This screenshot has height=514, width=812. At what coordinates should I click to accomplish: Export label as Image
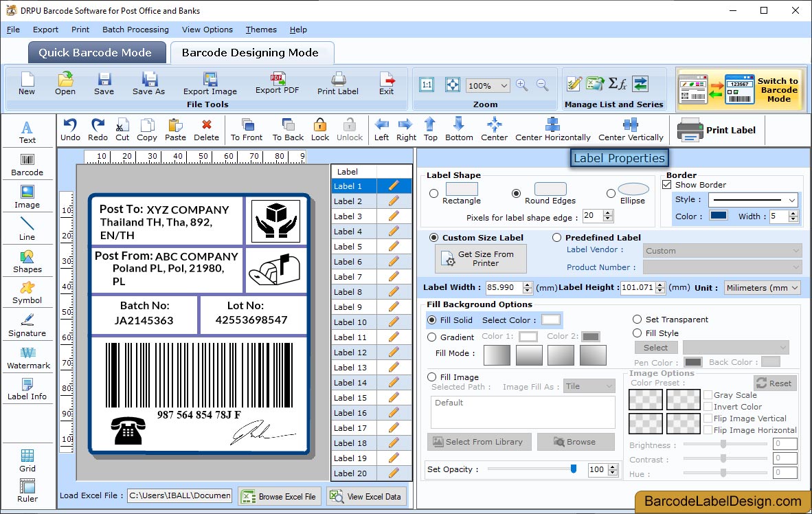[x=210, y=83]
